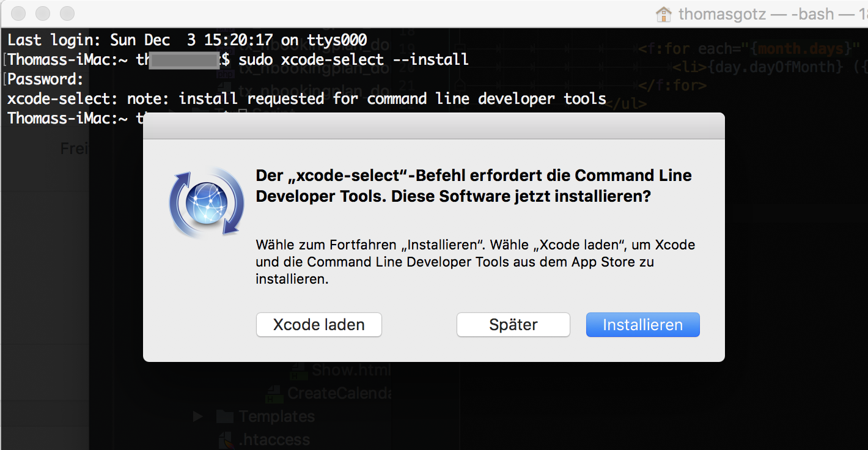The image size is (868, 450).
Task: Select Show.html in the file tree
Action: 350,370
